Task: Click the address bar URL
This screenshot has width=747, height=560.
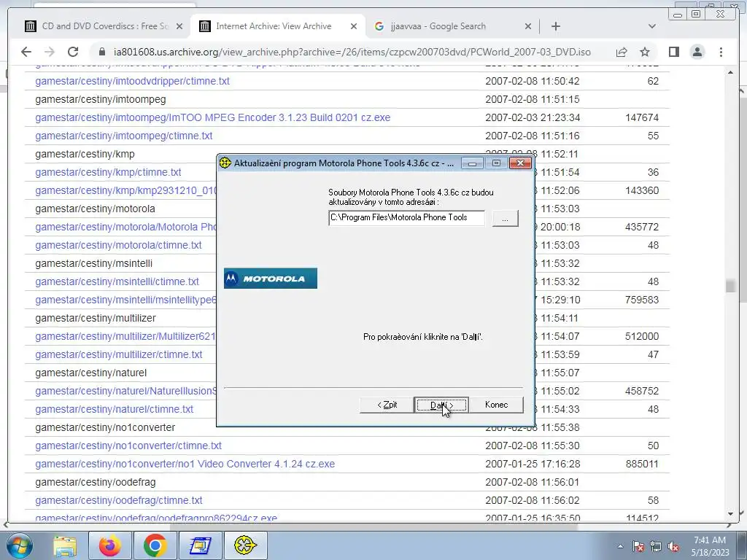Action: click(352, 52)
